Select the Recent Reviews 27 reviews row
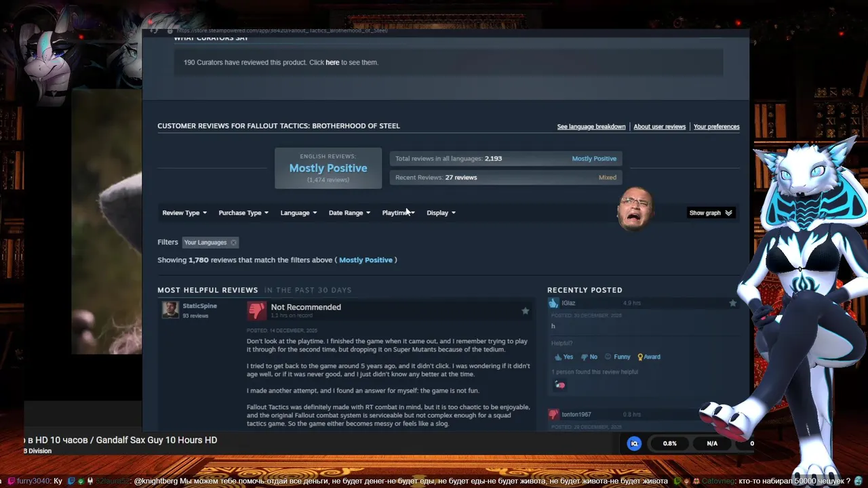 [x=506, y=178]
